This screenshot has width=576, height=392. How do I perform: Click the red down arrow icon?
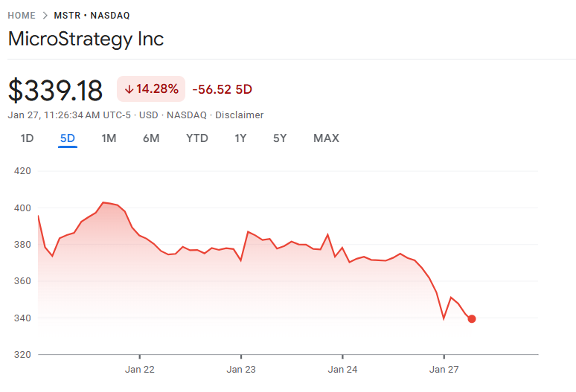[128, 89]
